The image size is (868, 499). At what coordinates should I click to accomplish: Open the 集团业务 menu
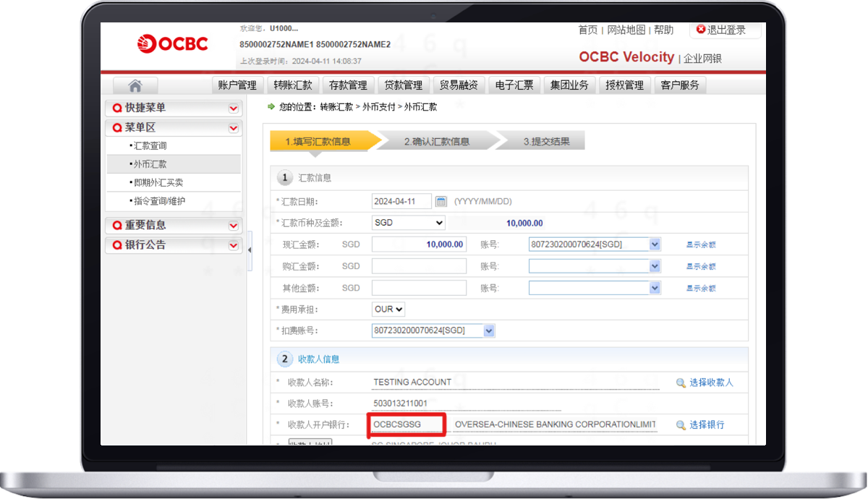click(569, 85)
